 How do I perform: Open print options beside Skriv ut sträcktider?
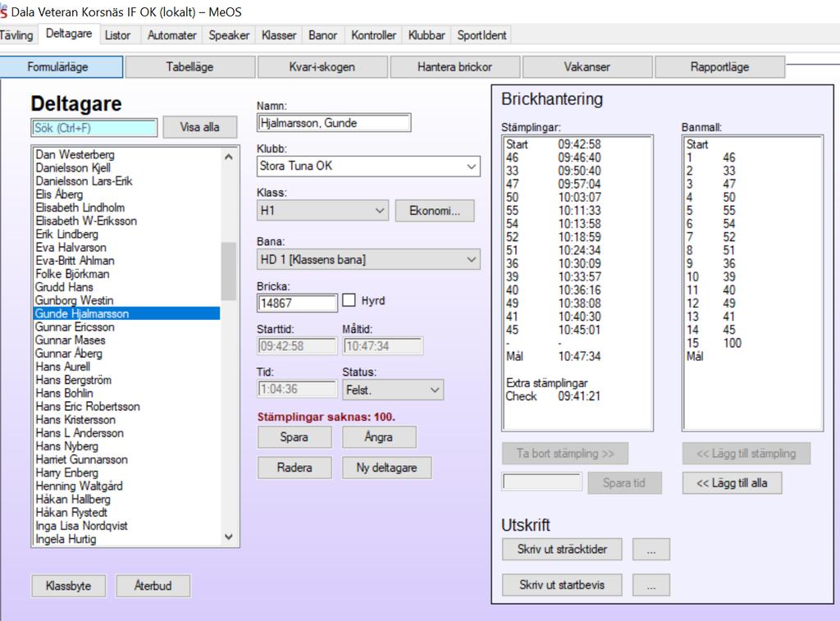click(651, 549)
